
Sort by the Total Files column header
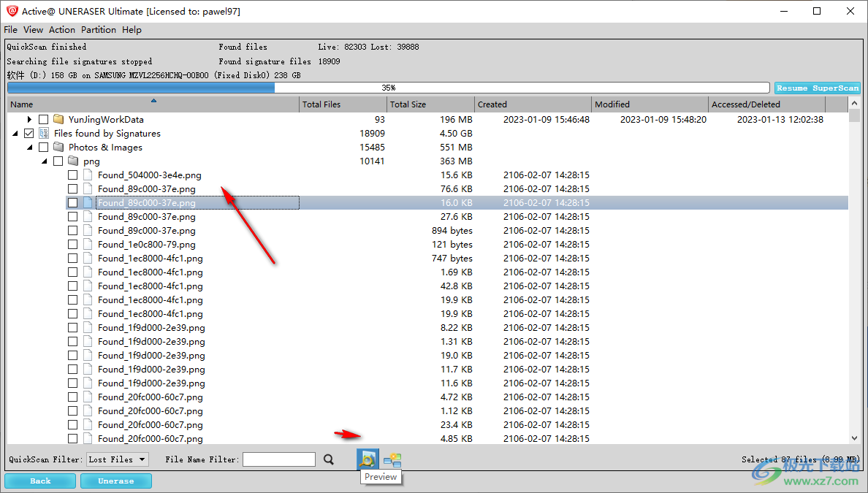tap(343, 104)
